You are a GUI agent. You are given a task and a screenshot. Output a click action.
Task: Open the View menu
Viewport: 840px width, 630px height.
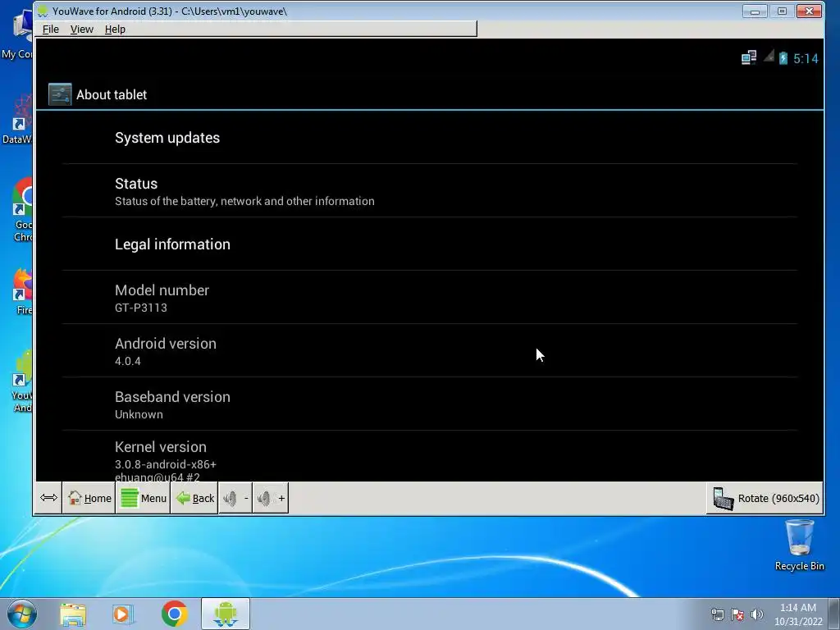click(x=81, y=29)
